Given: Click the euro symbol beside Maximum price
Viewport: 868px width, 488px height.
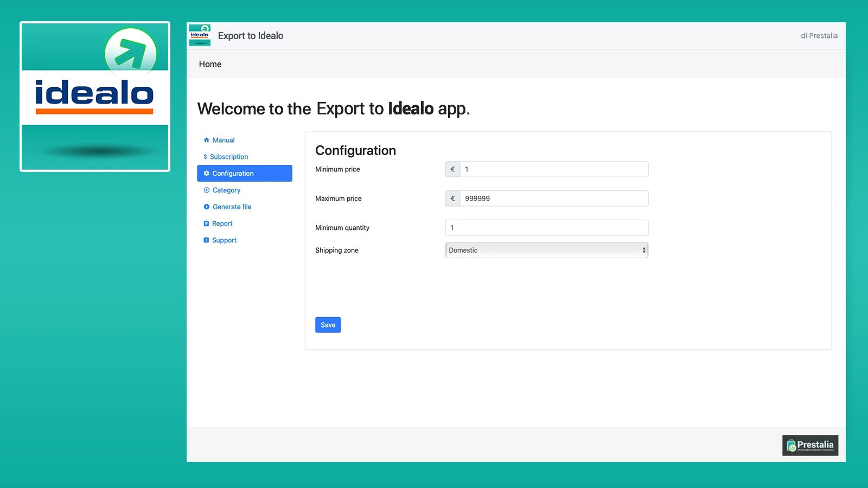Looking at the screenshot, I should (x=452, y=198).
